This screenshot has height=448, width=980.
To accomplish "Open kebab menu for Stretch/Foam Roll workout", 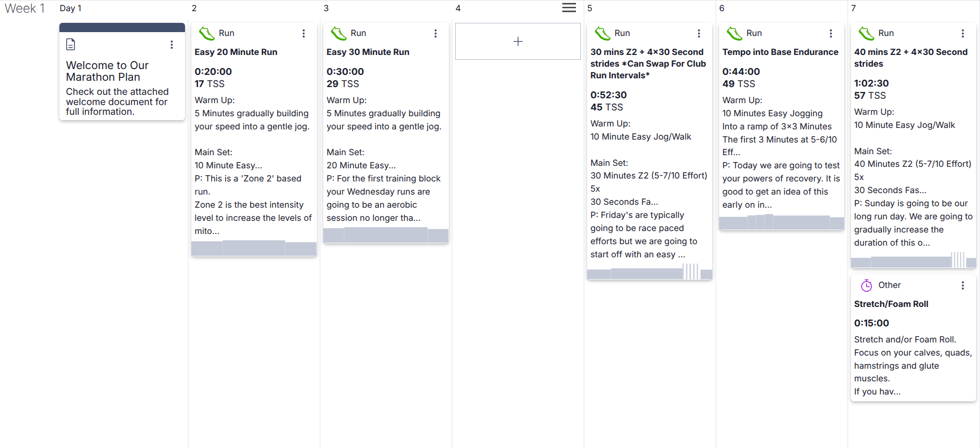I will pyautogui.click(x=962, y=286).
